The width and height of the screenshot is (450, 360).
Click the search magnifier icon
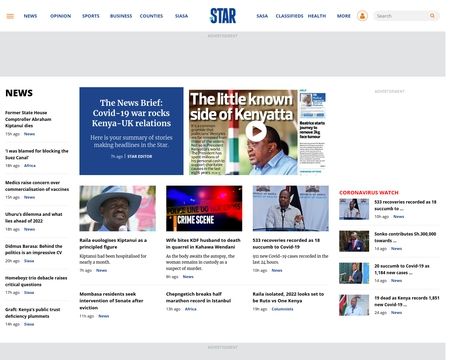click(x=432, y=16)
